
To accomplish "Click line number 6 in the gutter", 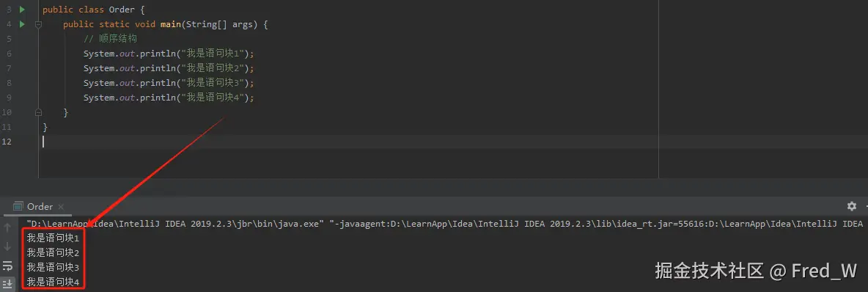I will (10, 54).
